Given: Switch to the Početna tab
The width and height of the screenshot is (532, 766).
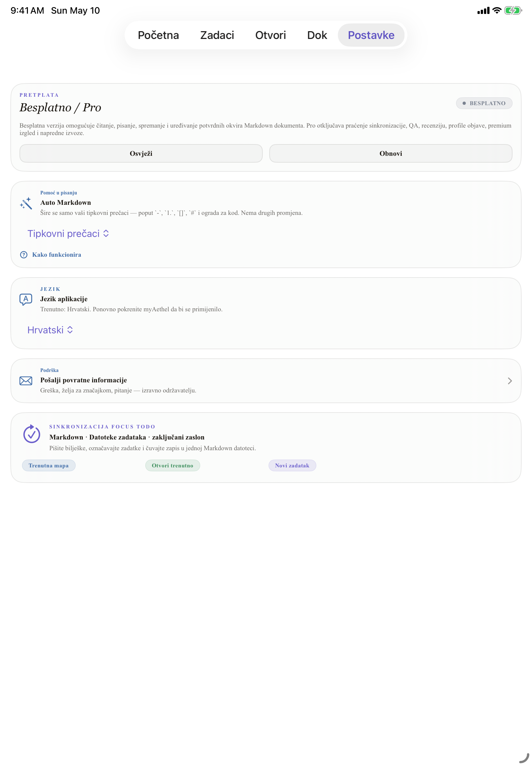Looking at the screenshot, I should coord(158,35).
